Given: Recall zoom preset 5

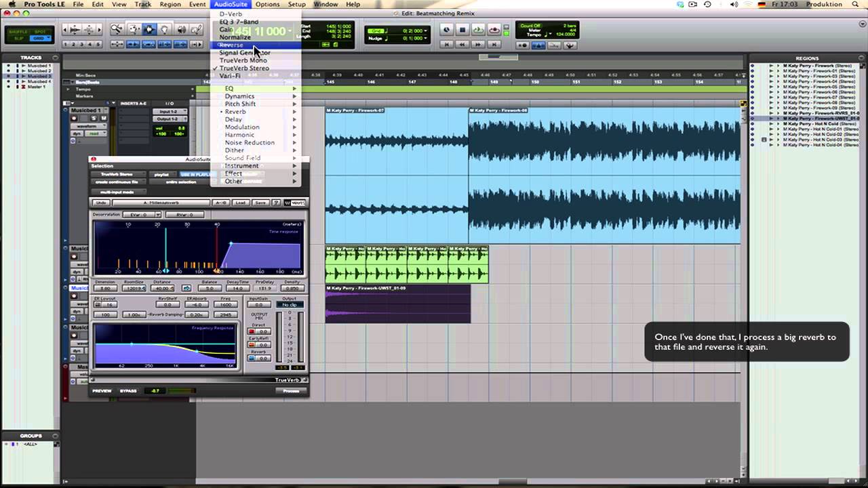Looking at the screenshot, I should pos(98,44).
